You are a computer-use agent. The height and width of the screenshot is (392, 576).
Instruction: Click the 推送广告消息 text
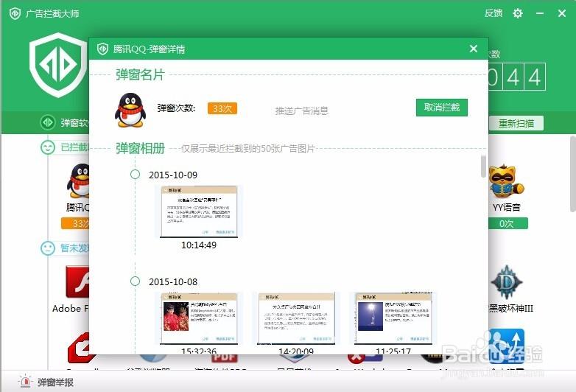click(x=301, y=111)
